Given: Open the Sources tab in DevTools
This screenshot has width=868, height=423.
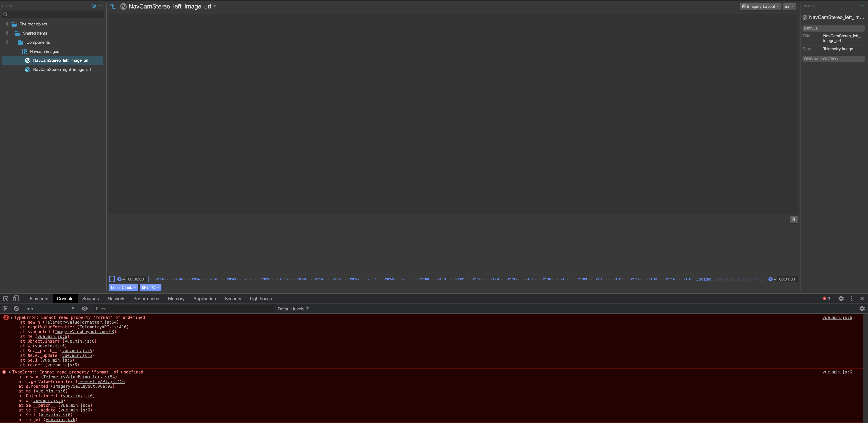Looking at the screenshot, I should tap(90, 299).
